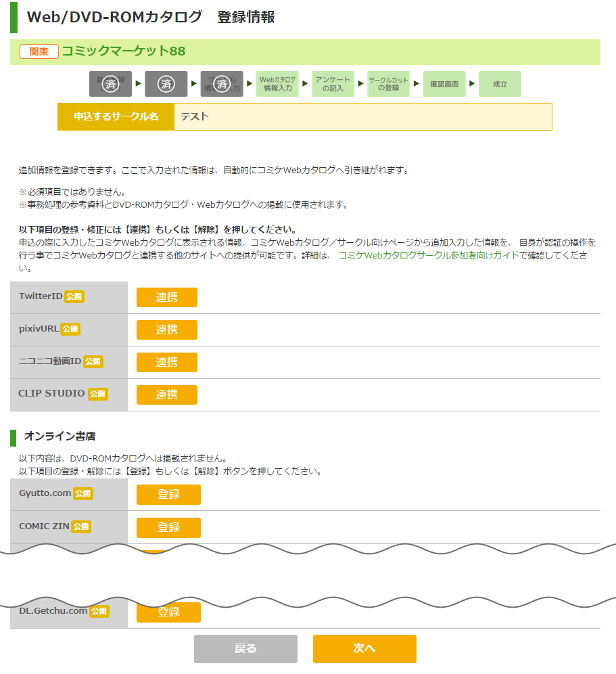Click 登録 in the DL.Getchu.com row
The image size is (616, 674).
[x=169, y=612]
